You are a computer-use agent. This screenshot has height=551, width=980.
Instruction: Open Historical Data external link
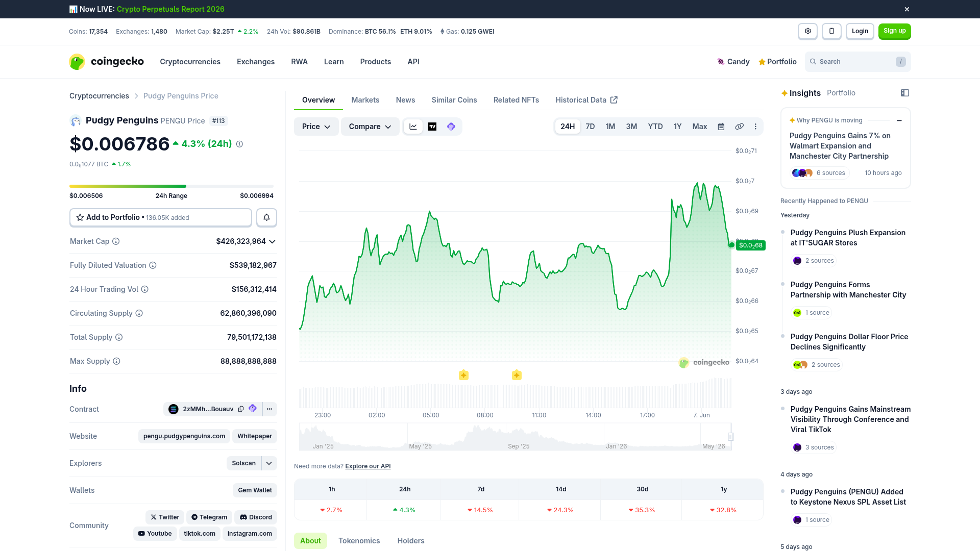tap(586, 100)
